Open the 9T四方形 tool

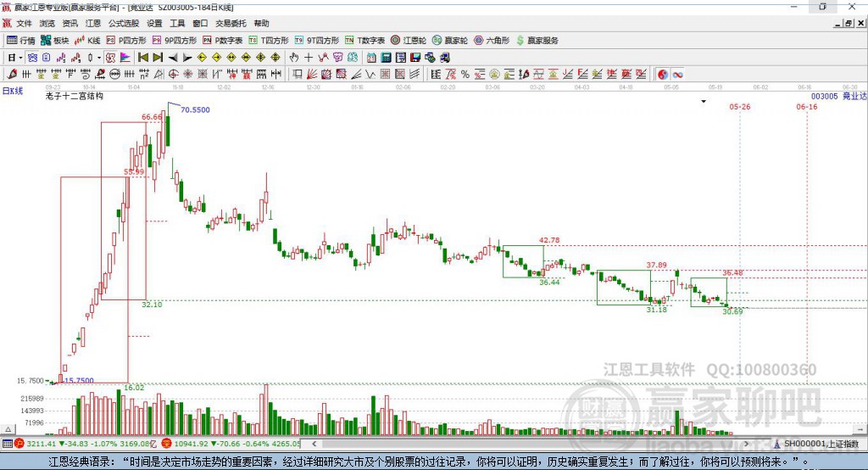coord(316,41)
